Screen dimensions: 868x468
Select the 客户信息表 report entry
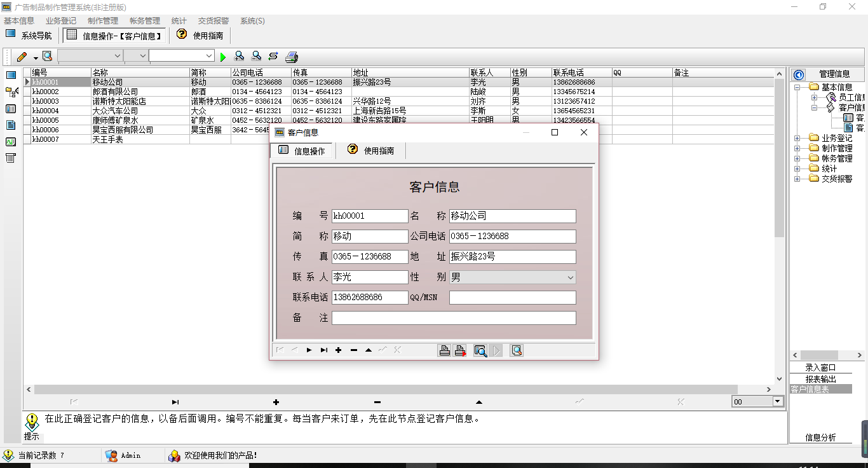tap(820, 389)
